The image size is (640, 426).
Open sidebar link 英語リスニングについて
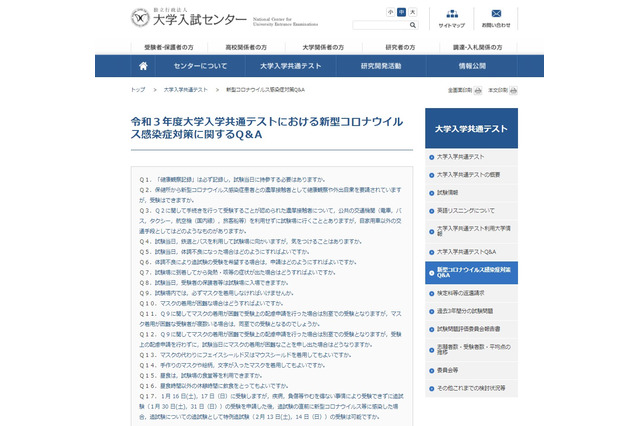[471, 211]
